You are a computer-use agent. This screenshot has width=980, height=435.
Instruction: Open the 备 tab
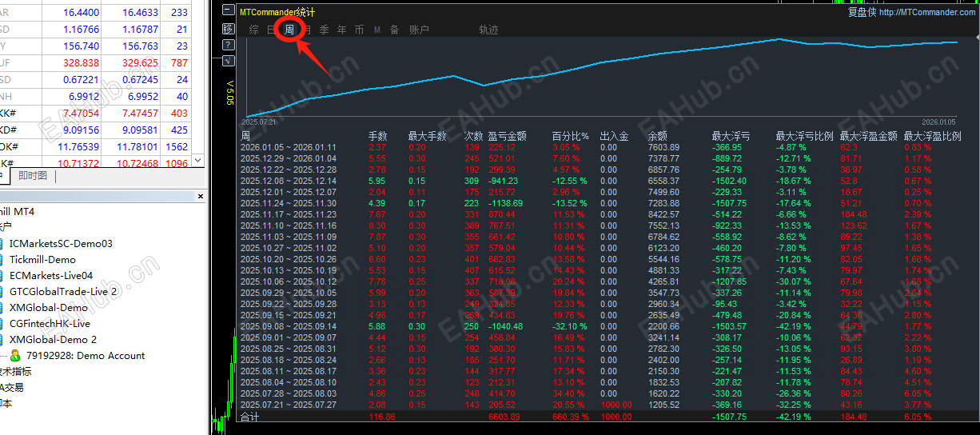pyautogui.click(x=394, y=30)
